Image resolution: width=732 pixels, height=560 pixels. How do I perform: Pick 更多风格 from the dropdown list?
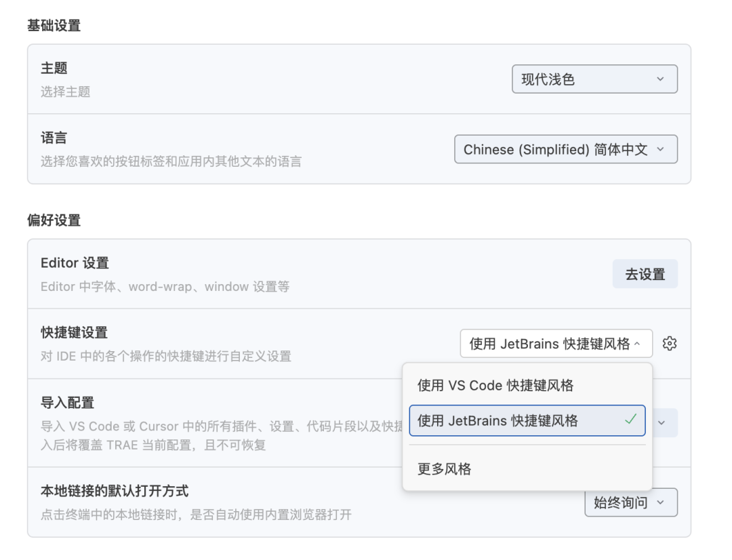[445, 468]
